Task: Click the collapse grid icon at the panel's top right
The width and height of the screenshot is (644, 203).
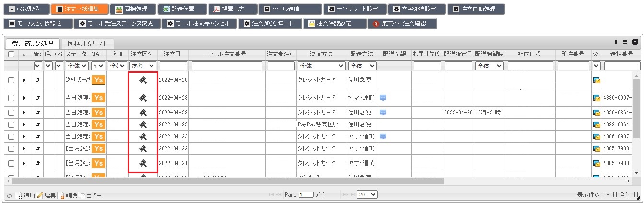Action: coord(635,42)
